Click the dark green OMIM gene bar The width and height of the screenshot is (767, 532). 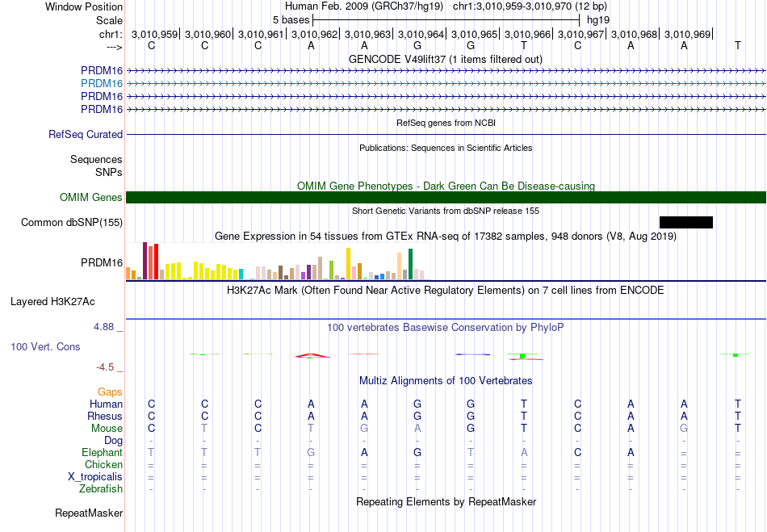(x=446, y=198)
